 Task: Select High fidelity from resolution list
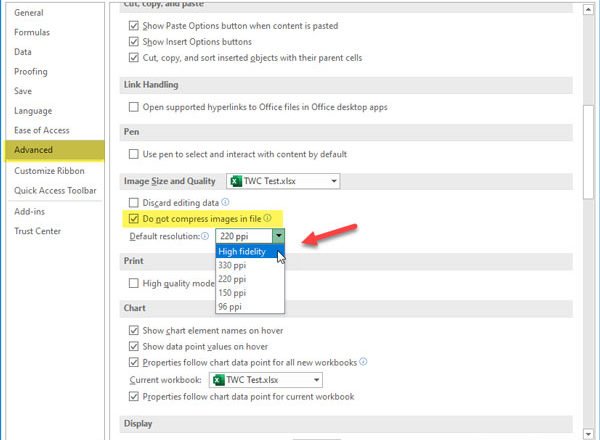click(250, 251)
